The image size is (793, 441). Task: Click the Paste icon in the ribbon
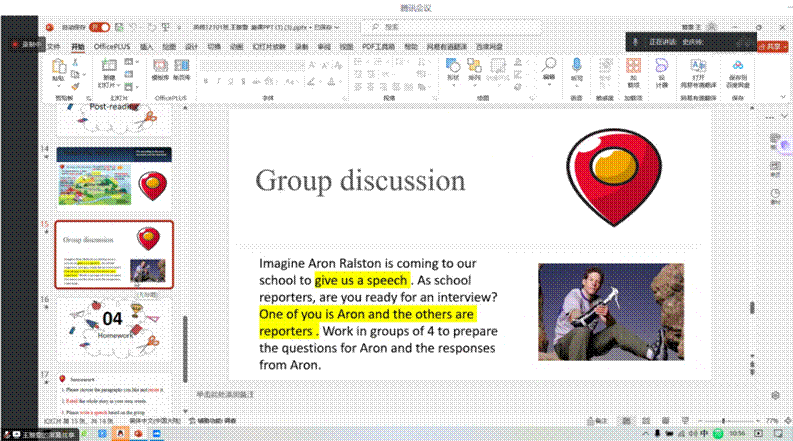(x=59, y=68)
